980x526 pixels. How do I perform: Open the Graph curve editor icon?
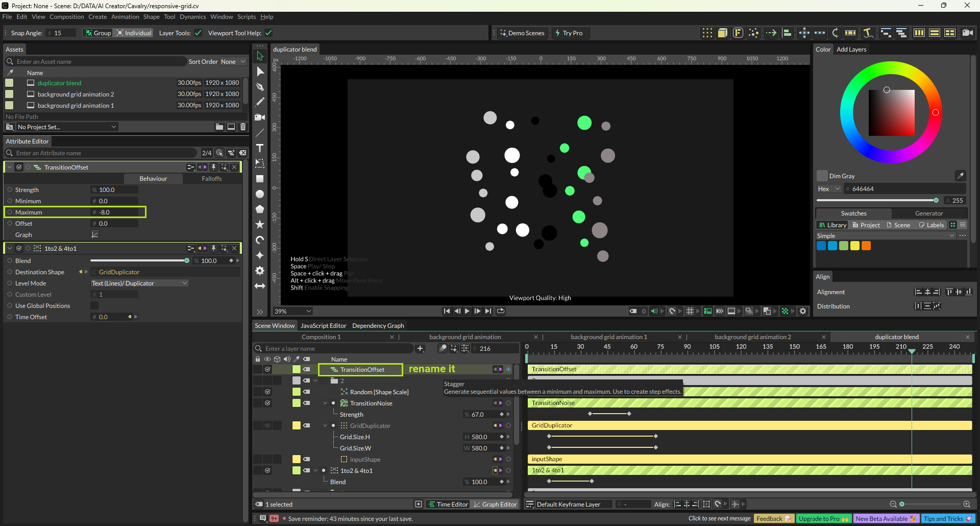click(x=94, y=235)
